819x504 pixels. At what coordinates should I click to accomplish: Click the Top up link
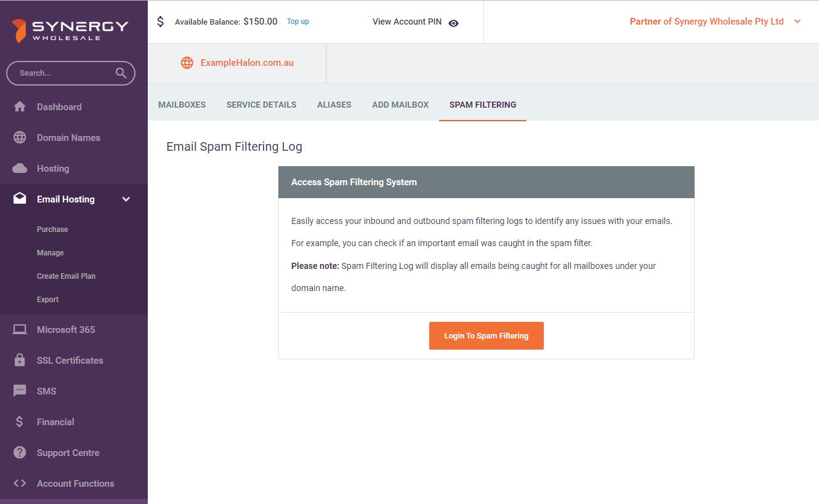tap(298, 22)
